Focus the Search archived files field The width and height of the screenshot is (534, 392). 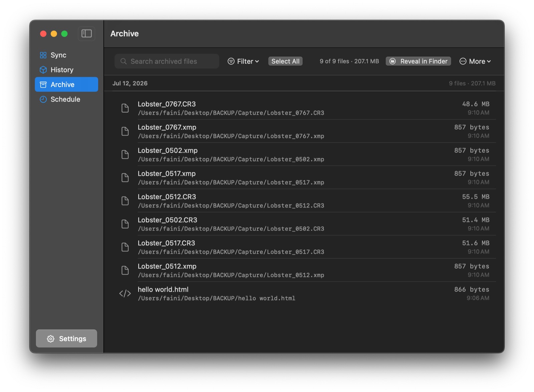coord(167,61)
